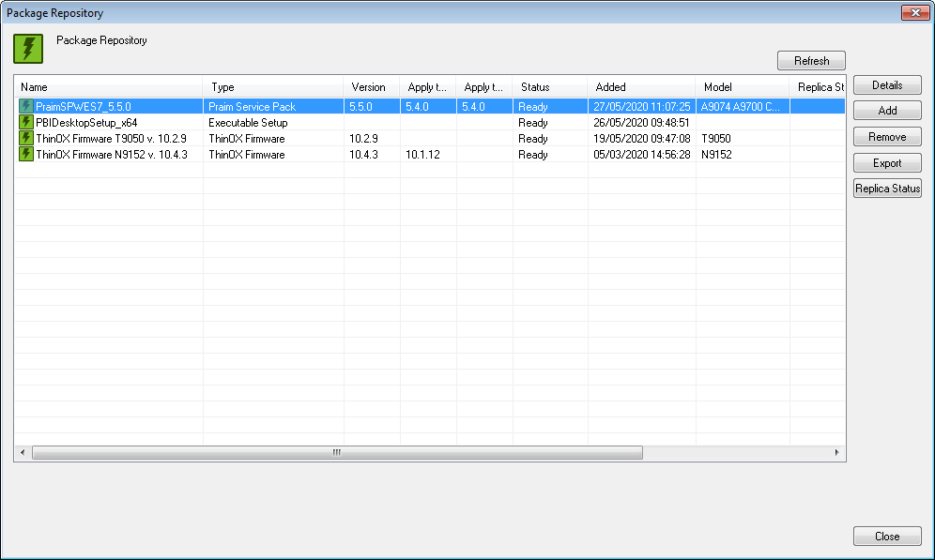Sort by the Model column header

pyautogui.click(x=743, y=87)
